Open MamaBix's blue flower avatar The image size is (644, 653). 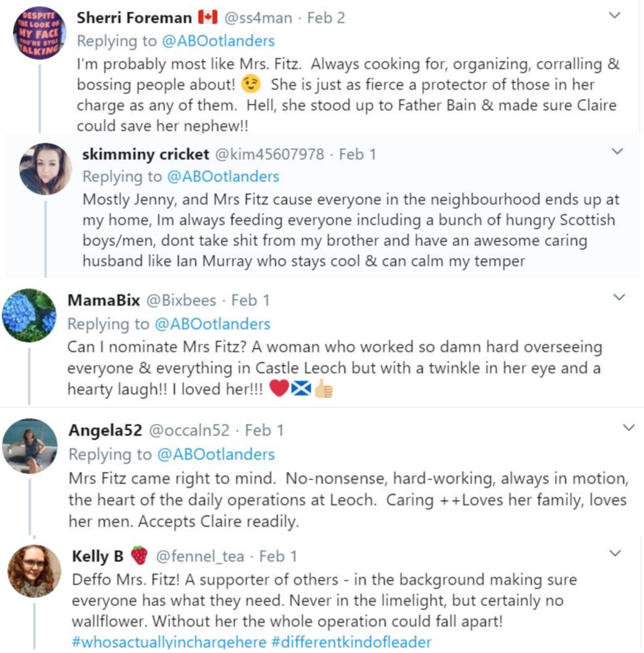[29, 315]
